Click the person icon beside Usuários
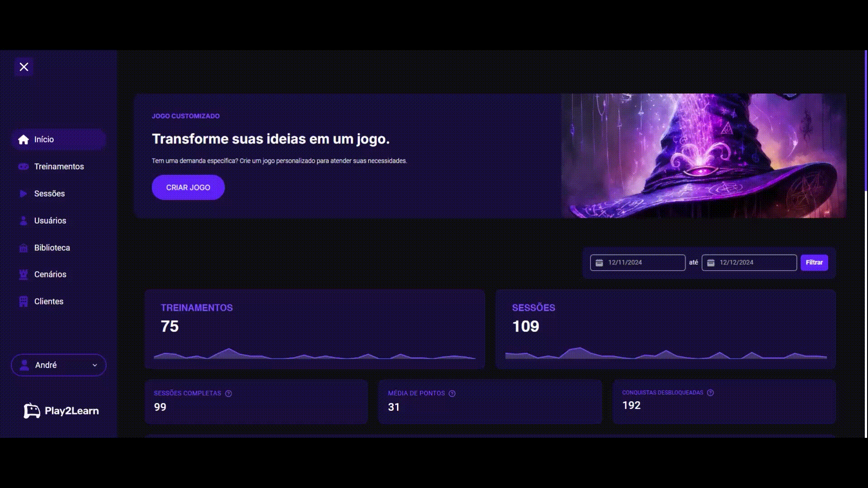Screen dimensions: 868x488 24,221
